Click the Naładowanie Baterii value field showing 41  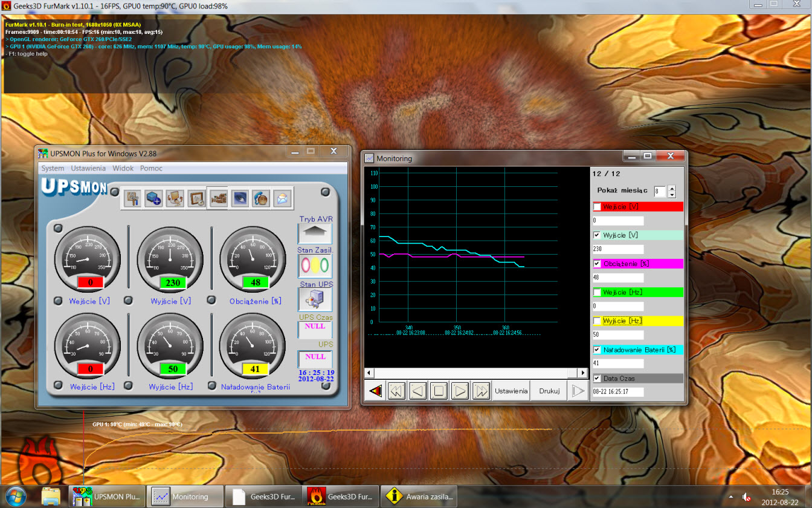pyautogui.click(x=618, y=363)
